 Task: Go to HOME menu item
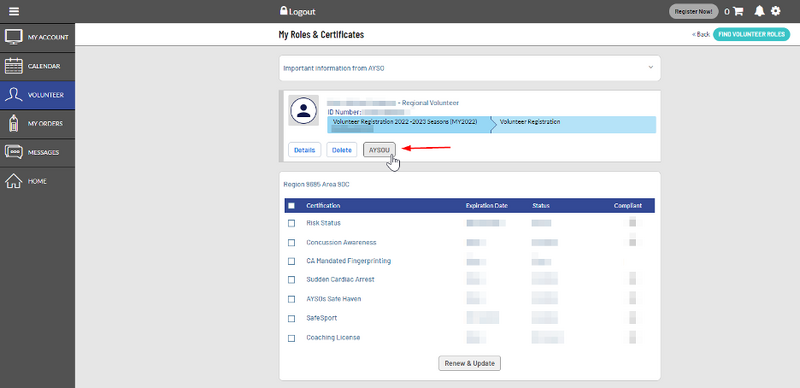[38, 181]
